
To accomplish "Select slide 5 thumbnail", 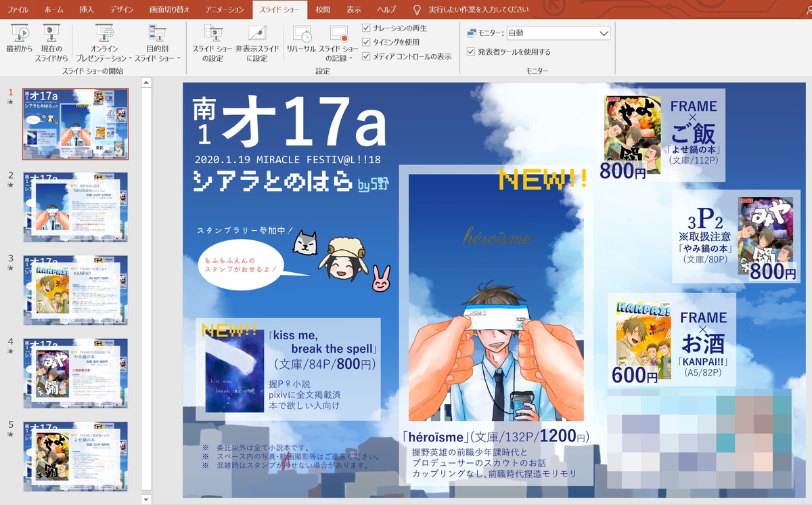I will point(75,457).
